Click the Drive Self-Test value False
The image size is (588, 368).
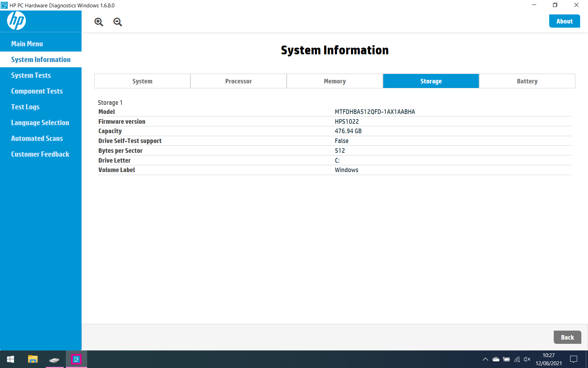342,141
